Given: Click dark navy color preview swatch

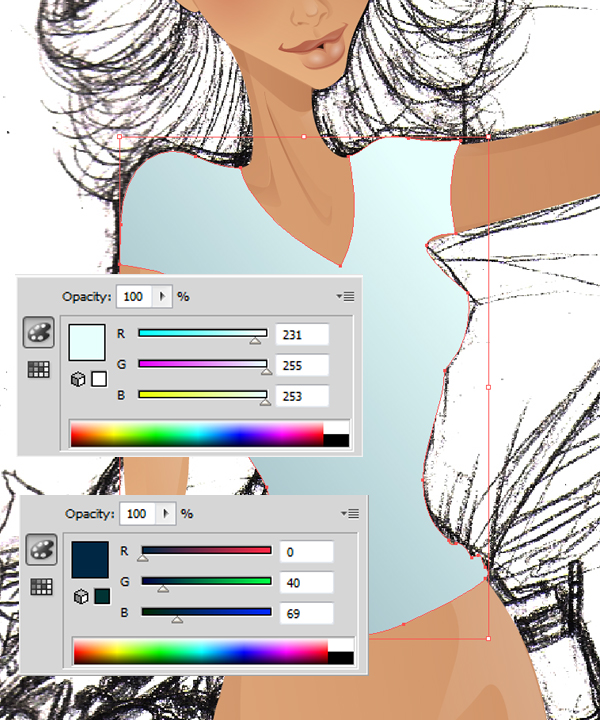Looking at the screenshot, I should pos(90,559).
